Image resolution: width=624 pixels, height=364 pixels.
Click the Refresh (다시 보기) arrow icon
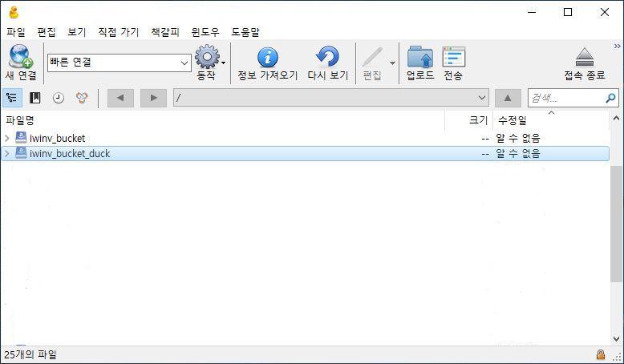[327, 56]
